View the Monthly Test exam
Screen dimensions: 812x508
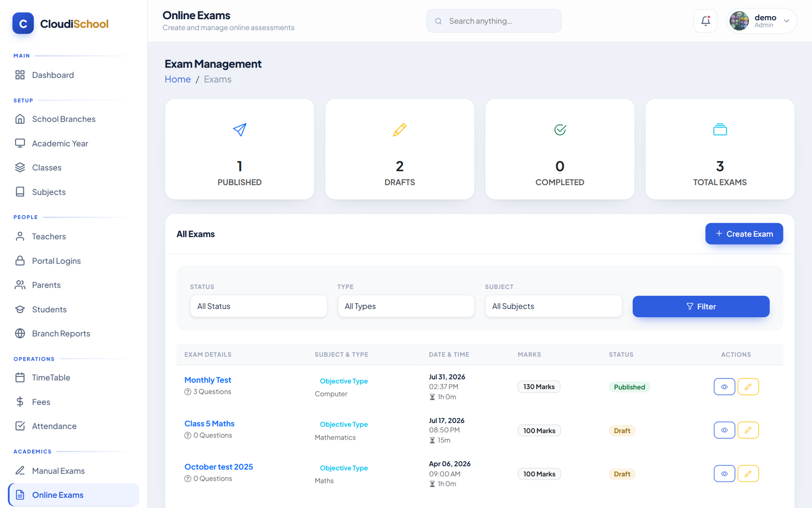point(724,387)
